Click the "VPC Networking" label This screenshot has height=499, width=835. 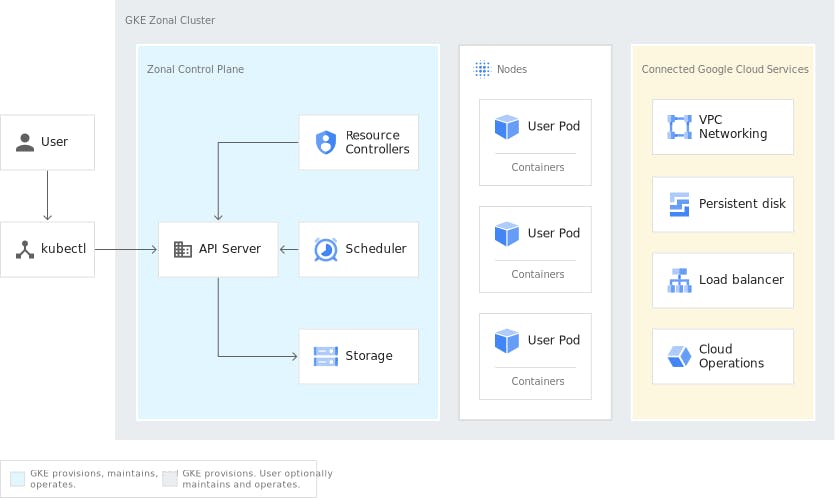tap(733, 127)
